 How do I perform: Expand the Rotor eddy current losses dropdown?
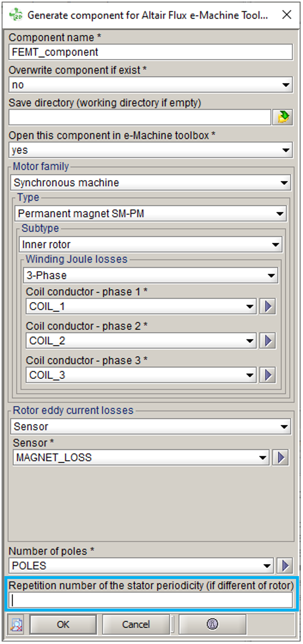pos(150,426)
